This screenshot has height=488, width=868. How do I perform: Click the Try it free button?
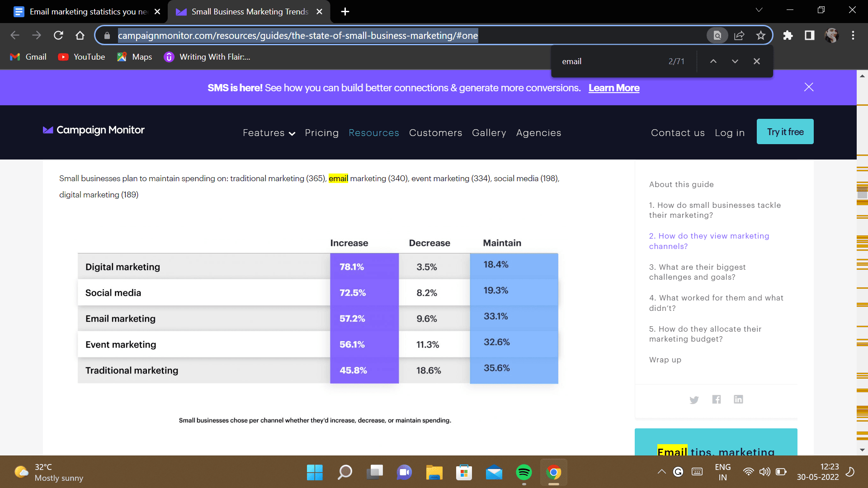tap(785, 132)
